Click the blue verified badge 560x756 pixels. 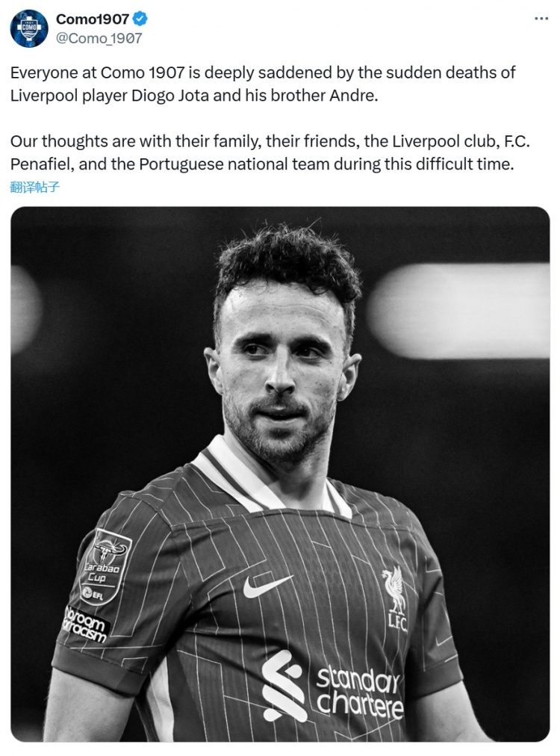tap(140, 19)
